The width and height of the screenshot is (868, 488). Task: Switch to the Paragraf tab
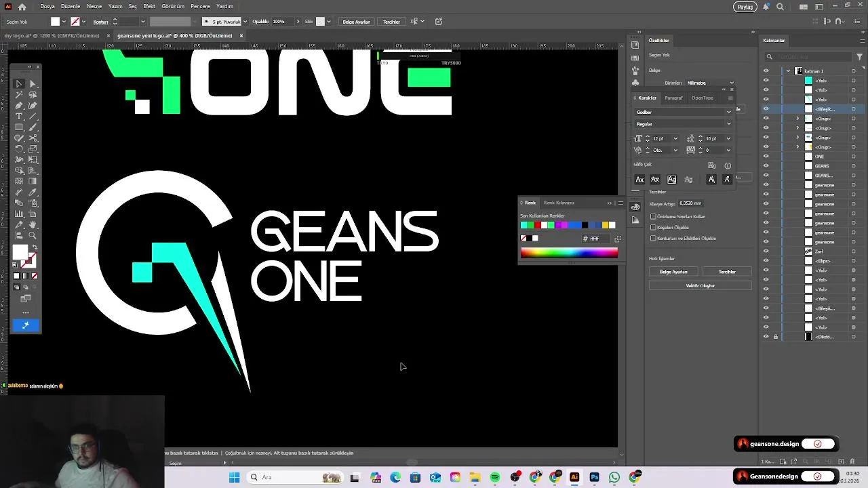click(x=673, y=98)
